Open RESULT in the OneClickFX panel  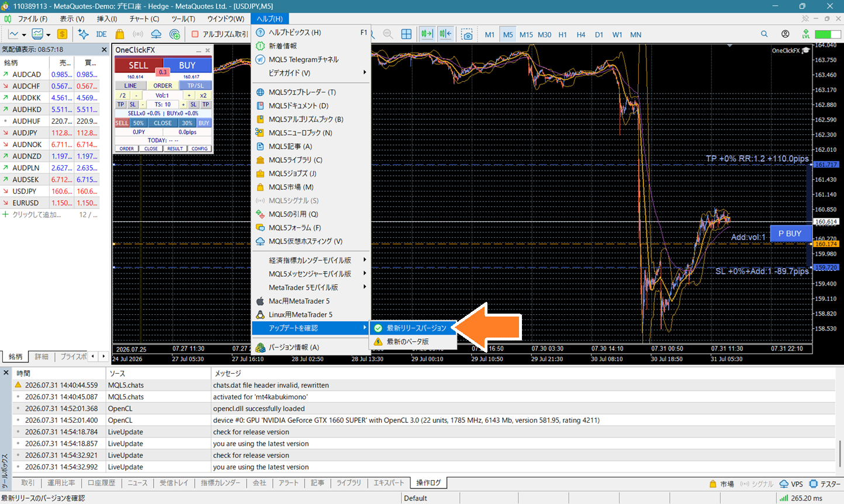175,149
